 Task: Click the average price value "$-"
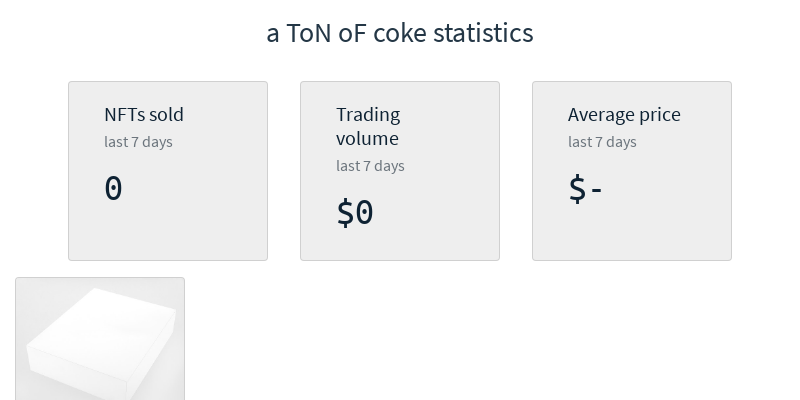click(x=585, y=188)
